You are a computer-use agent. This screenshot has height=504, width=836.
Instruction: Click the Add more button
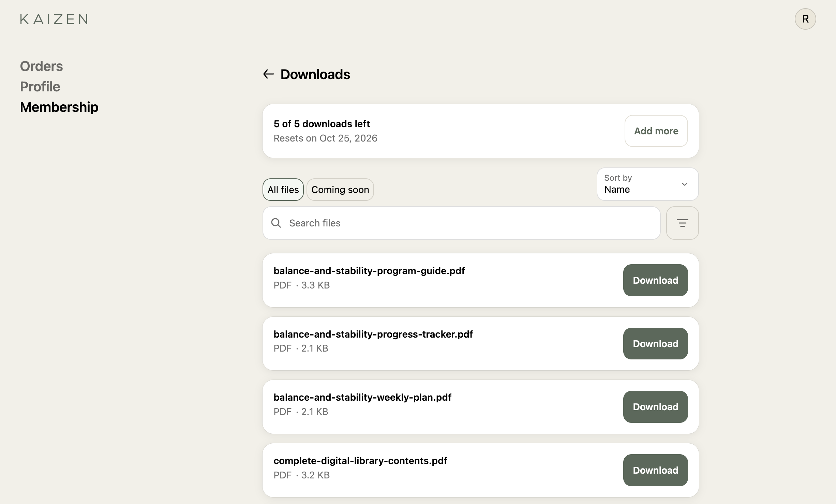656,131
